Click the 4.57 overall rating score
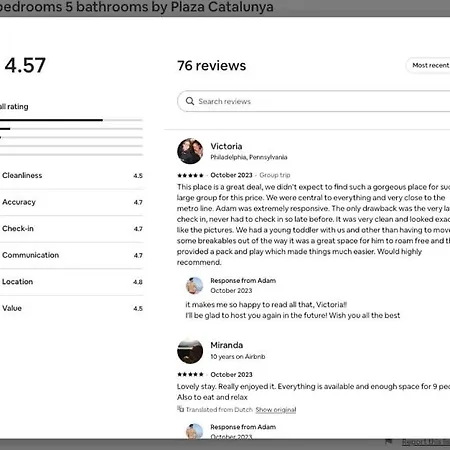This screenshot has height=450, width=450. pyautogui.click(x=25, y=65)
